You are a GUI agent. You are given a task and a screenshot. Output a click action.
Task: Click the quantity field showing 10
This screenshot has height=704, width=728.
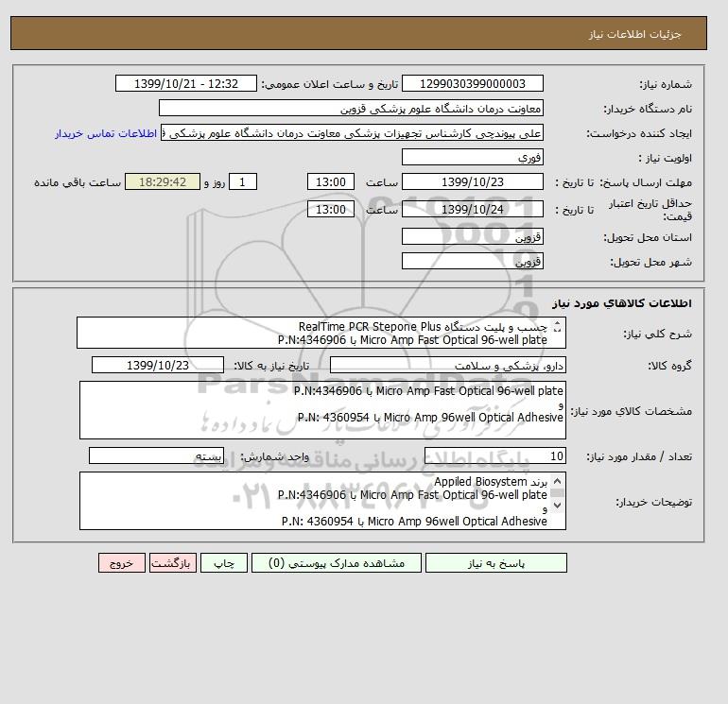(x=494, y=455)
